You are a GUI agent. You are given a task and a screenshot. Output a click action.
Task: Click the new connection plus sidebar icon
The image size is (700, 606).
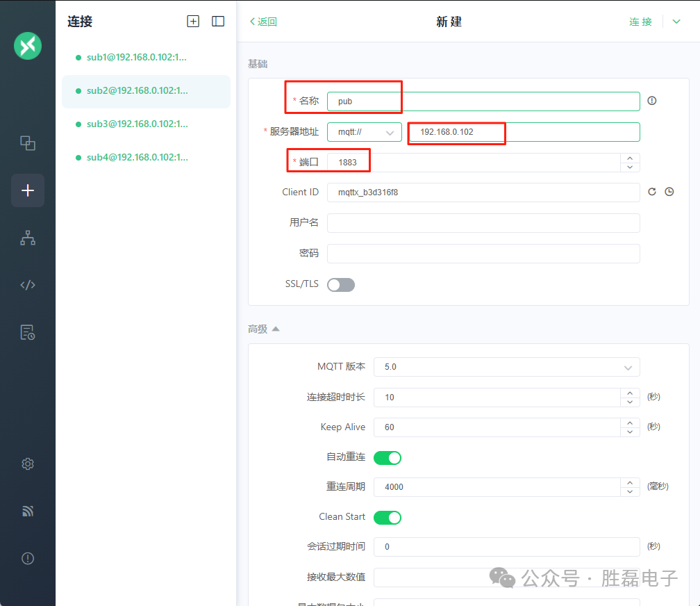(x=28, y=190)
